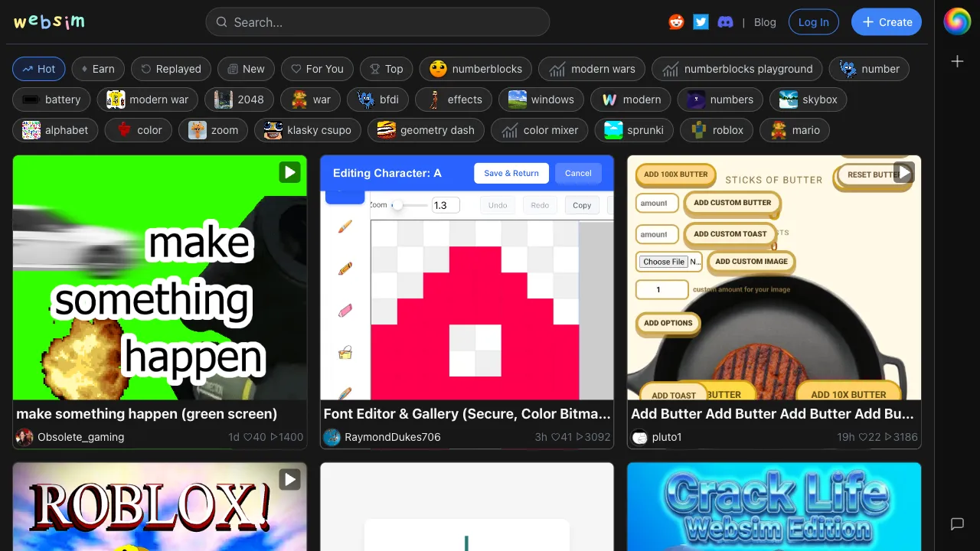Click title "Add Butter Add Butter Add Butter Add Bu..."
The width and height of the screenshot is (980, 551).
tap(773, 414)
